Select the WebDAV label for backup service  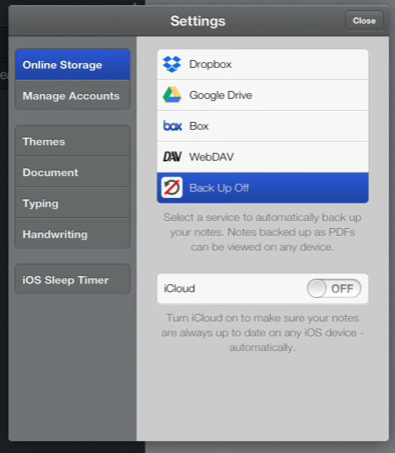coord(211,157)
